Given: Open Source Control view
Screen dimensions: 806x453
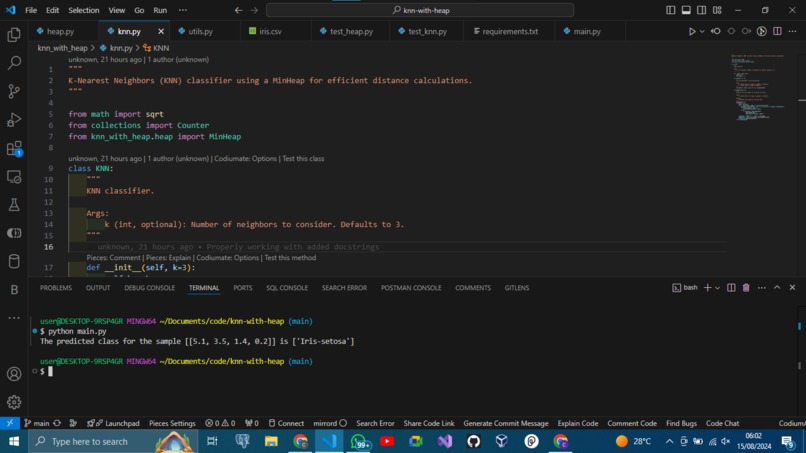Looking at the screenshot, I should [14, 92].
